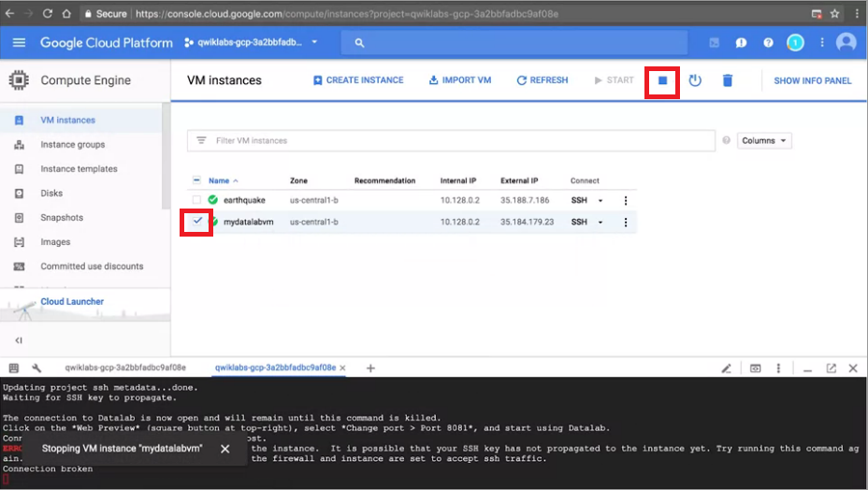Screen dimensions: 868x490
Task: Check the earthquake instance checkbox
Action: tap(196, 200)
